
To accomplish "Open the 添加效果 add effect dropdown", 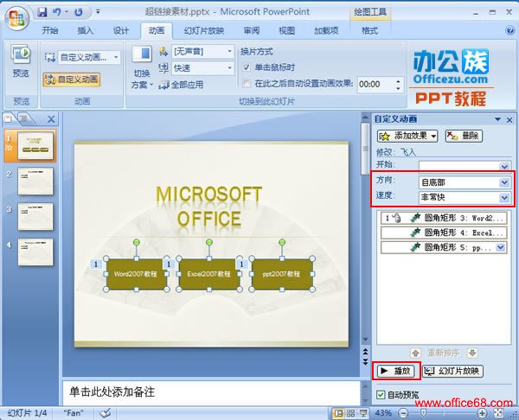I will point(407,136).
